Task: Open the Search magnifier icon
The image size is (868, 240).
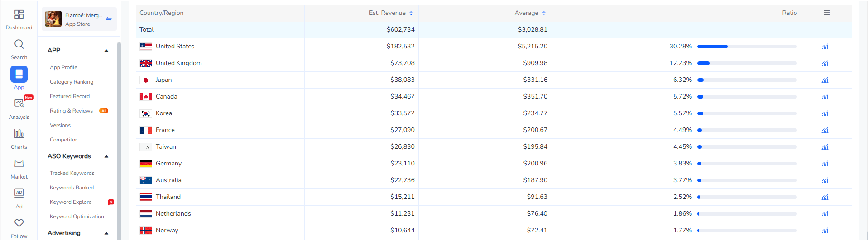Action: pyautogui.click(x=19, y=44)
